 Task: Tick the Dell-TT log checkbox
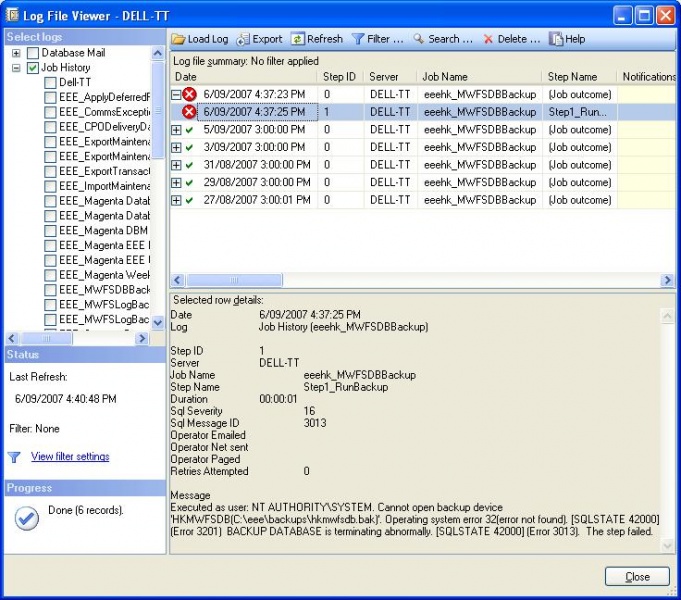50,83
